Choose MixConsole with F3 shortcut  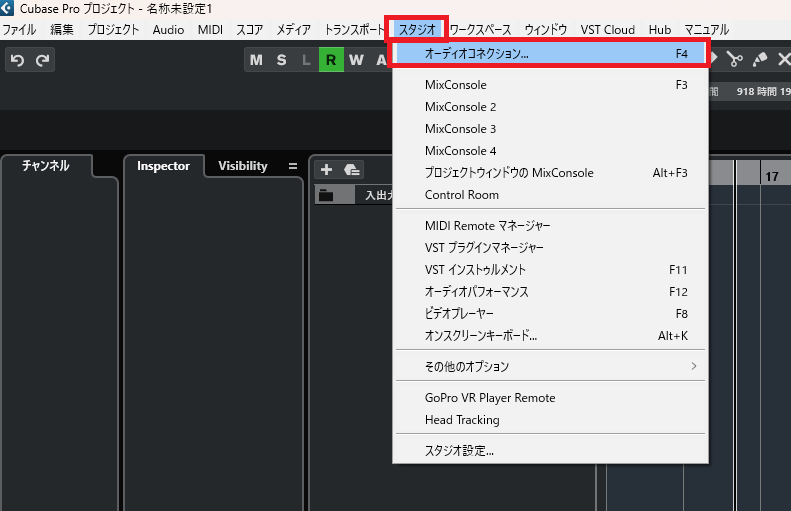pyautogui.click(x=550, y=85)
